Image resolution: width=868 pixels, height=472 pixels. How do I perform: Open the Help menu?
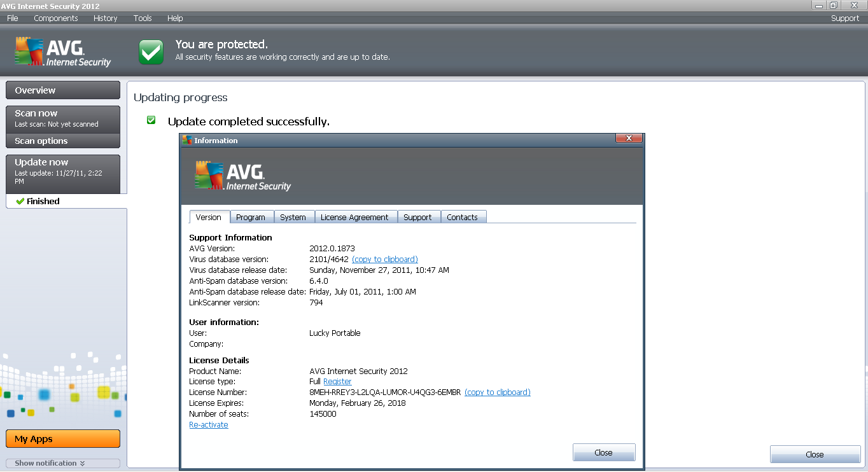point(175,18)
